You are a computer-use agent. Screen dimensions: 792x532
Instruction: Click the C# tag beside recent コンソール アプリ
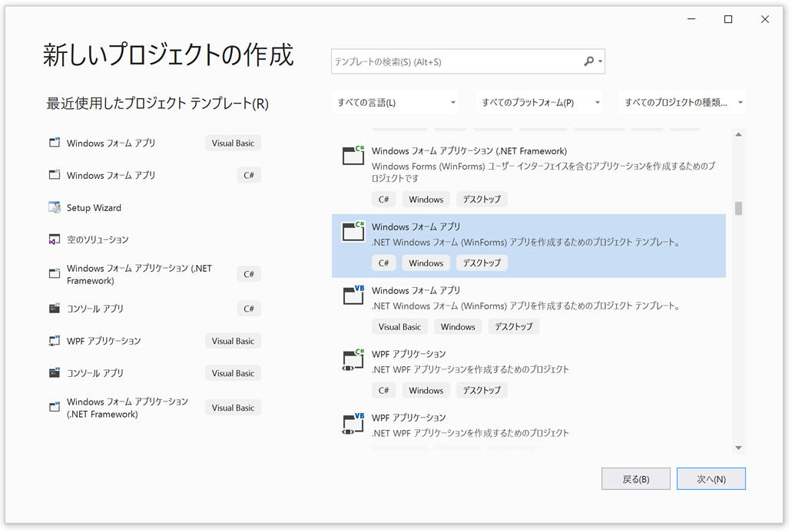coord(249,309)
